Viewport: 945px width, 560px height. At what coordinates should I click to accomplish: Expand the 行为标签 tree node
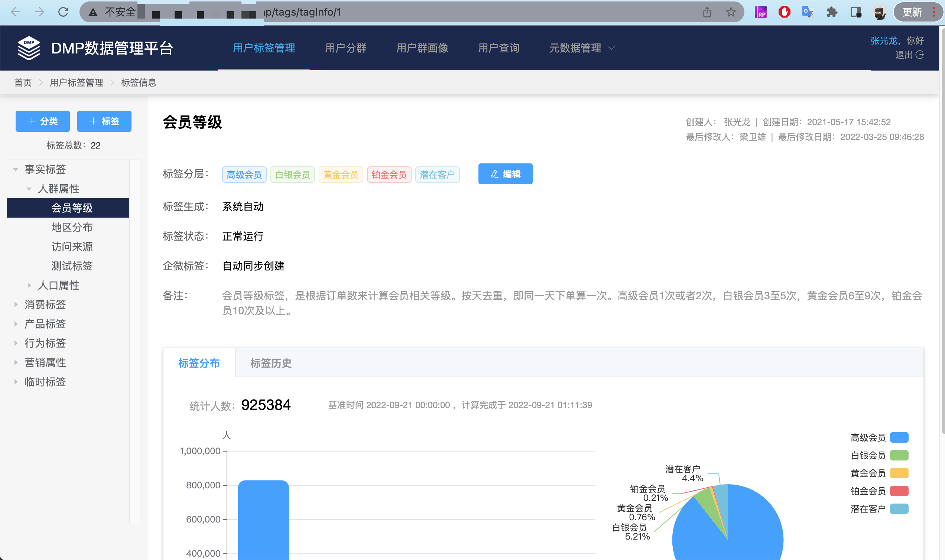pyautogui.click(x=16, y=343)
